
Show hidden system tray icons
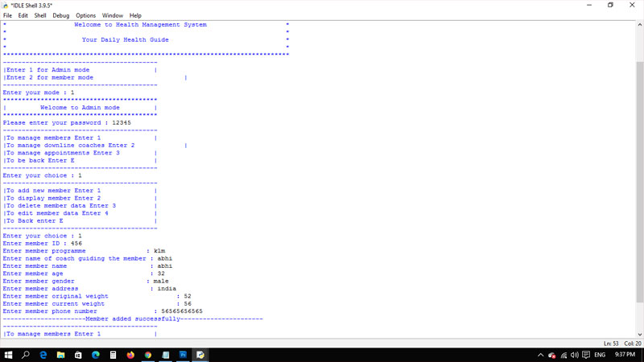[x=540, y=355]
